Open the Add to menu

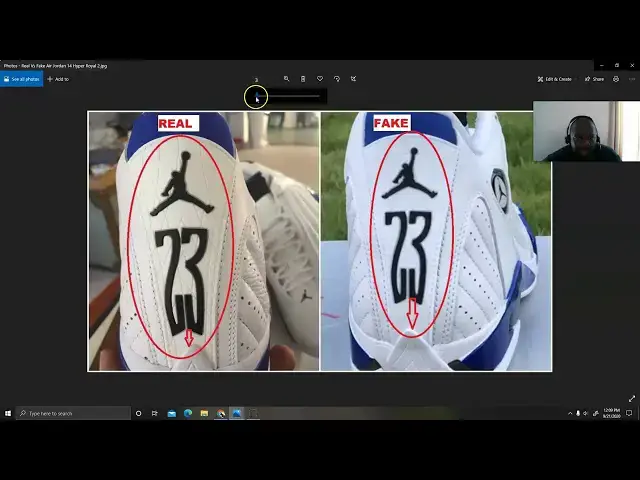click(58, 79)
